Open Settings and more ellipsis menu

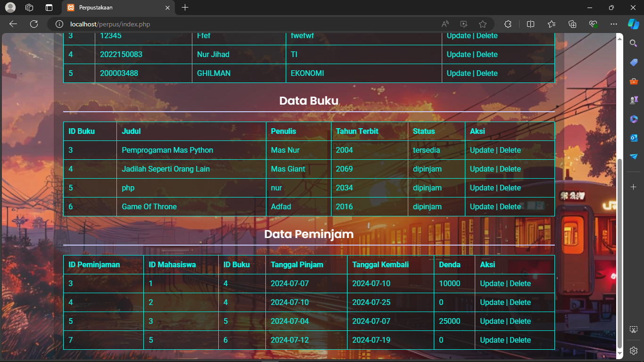click(x=613, y=24)
